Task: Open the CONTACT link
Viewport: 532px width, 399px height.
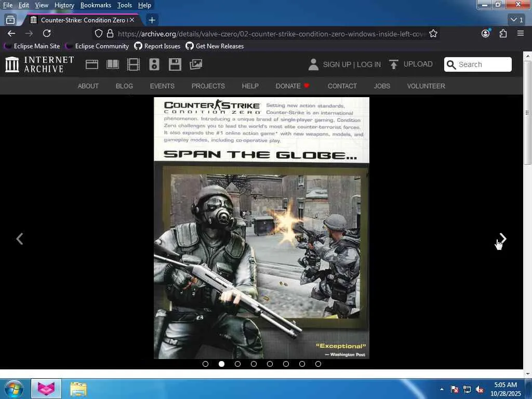Action: [x=342, y=86]
